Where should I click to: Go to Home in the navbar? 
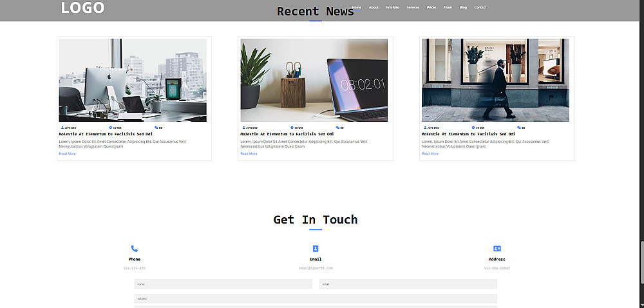point(357,7)
